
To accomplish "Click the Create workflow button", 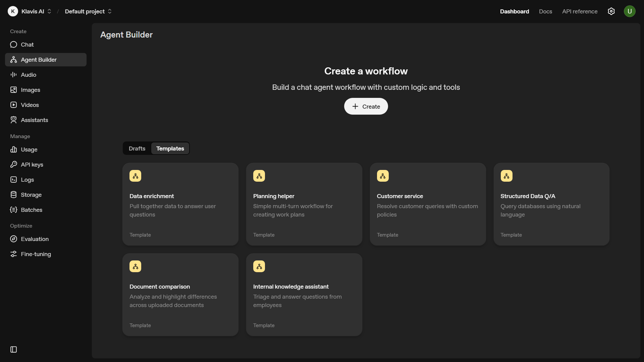I will pos(366,106).
